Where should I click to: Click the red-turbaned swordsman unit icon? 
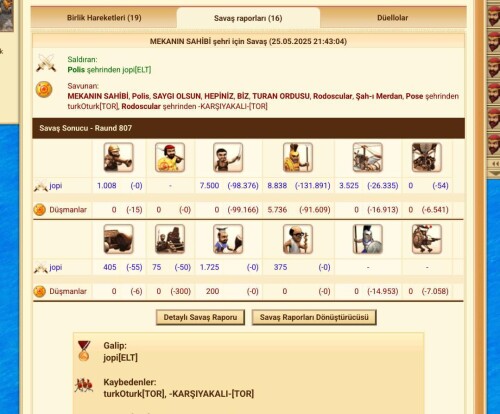tap(170, 157)
